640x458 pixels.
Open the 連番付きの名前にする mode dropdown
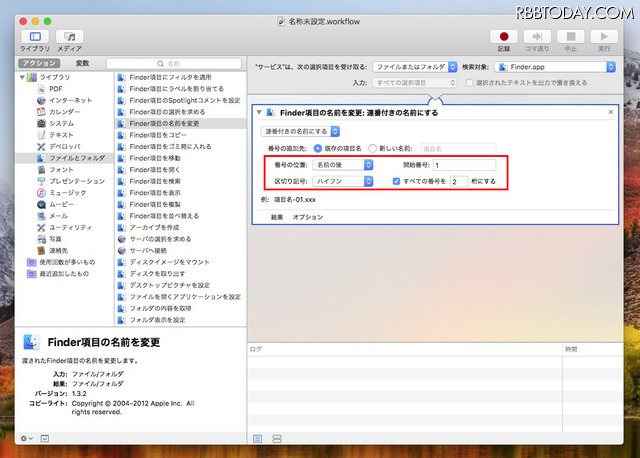(300, 131)
